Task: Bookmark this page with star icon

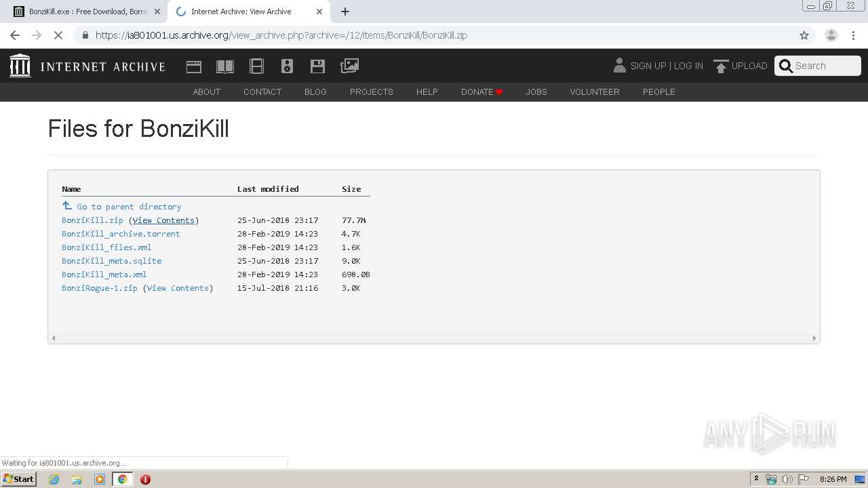Action: tap(804, 35)
